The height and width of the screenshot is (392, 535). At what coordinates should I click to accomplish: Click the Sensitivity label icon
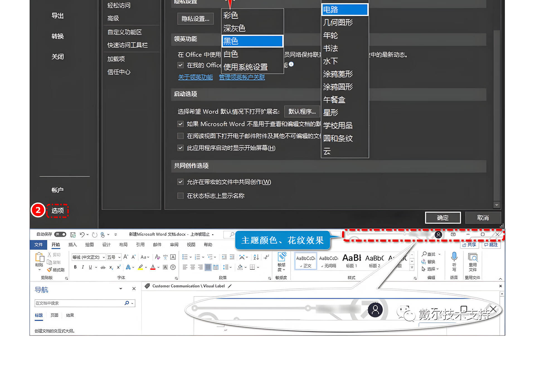(282, 257)
